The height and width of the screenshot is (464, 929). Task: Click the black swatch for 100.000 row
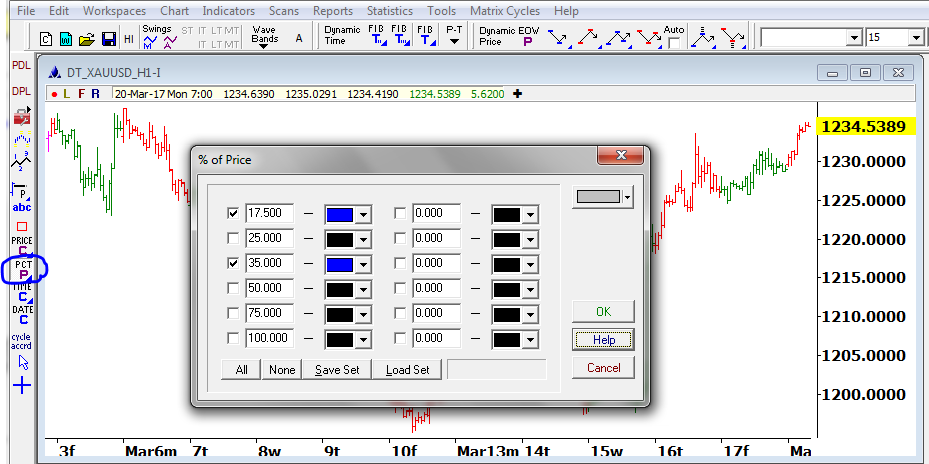coord(340,339)
